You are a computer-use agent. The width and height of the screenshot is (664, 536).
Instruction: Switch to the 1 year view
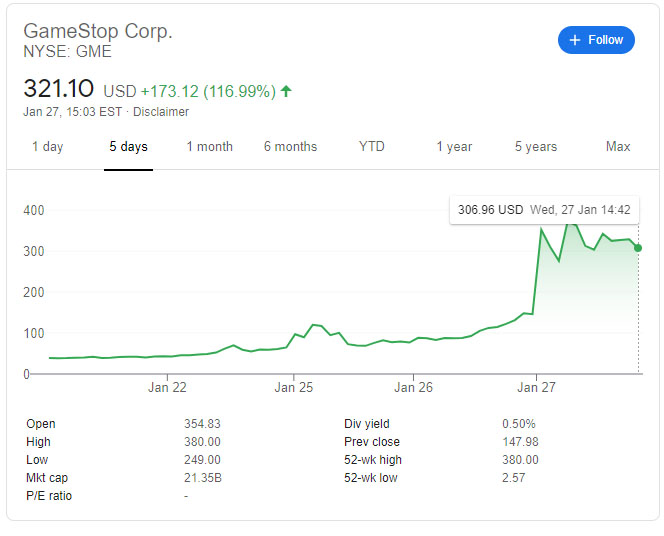(x=454, y=146)
